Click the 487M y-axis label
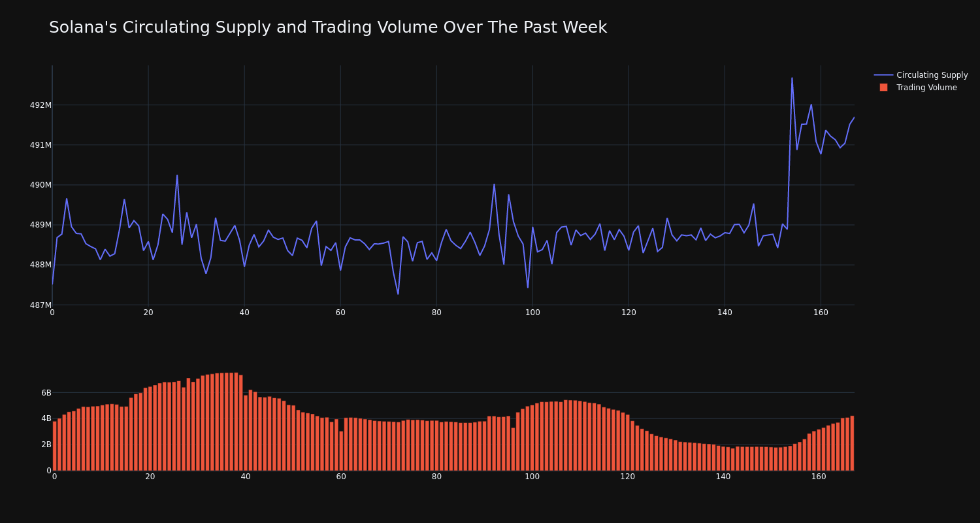Image resolution: width=980 pixels, height=523 pixels. [x=41, y=305]
